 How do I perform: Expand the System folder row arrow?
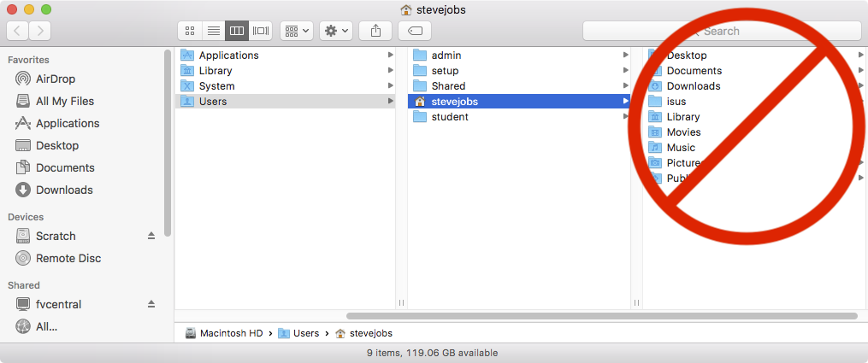[x=390, y=86]
